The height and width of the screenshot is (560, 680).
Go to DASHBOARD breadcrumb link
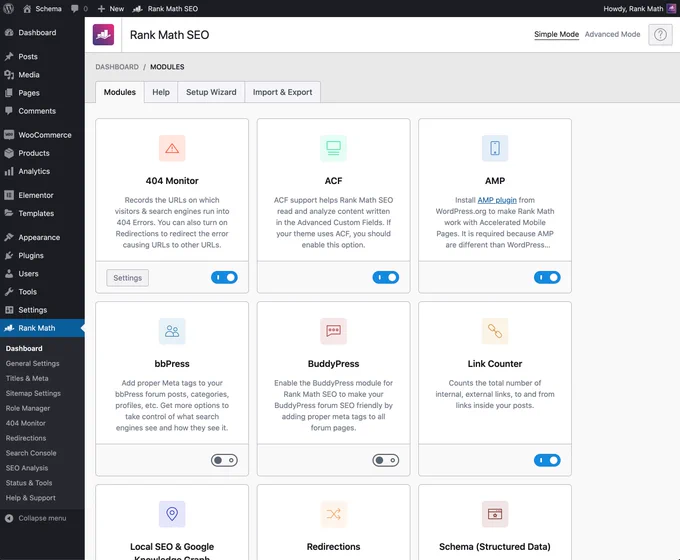coord(117,67)
